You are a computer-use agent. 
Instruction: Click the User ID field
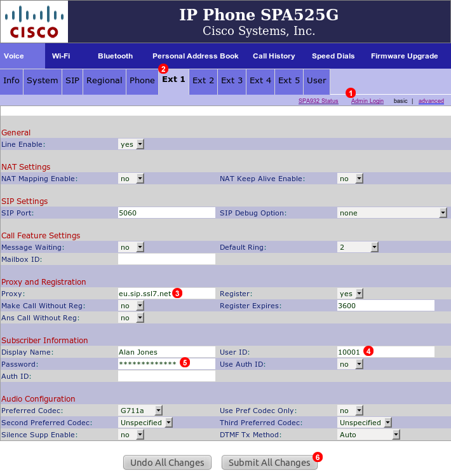pos(386,352)
